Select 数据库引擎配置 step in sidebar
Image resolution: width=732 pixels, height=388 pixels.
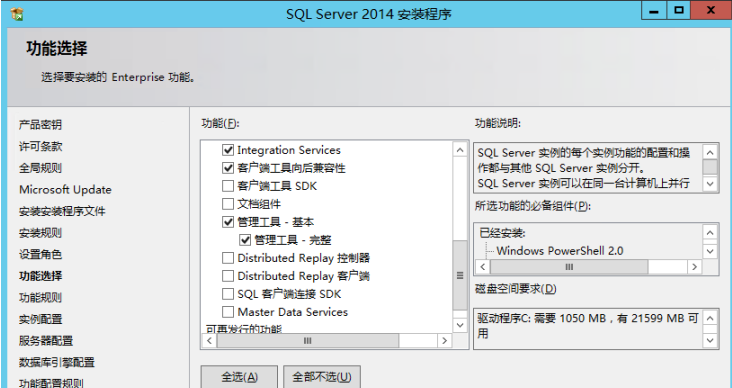tap(56, 362)
